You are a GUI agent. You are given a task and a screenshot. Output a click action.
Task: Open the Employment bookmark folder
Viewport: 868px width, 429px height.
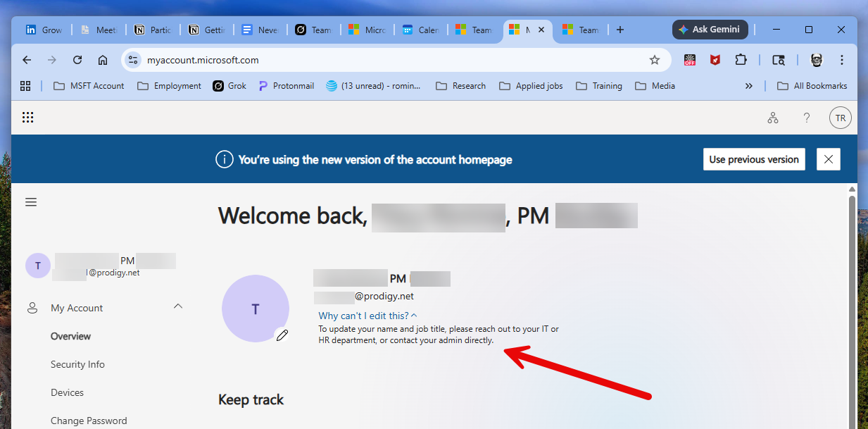(169, 86)
